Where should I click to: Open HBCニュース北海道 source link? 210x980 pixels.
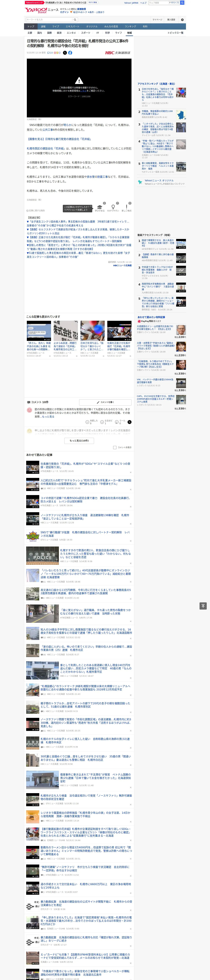pyautogui.click(x=122, y=266)
